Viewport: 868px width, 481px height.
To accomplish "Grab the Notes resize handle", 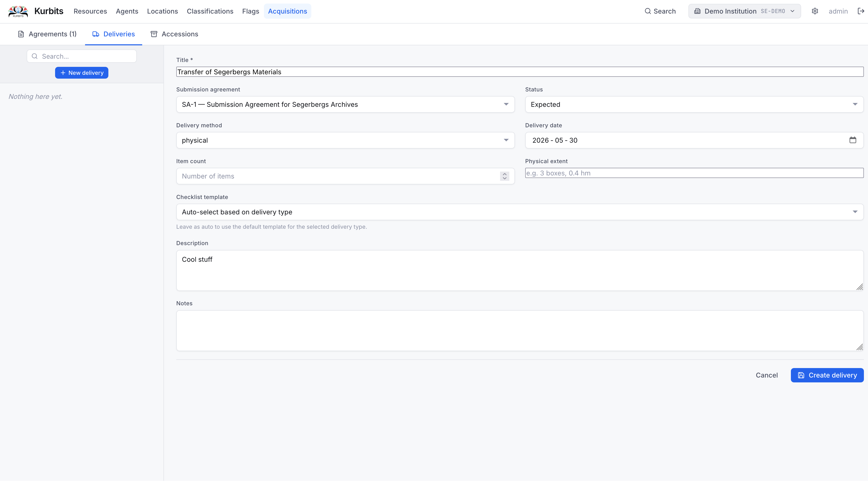I will click(x=860, y=347).
